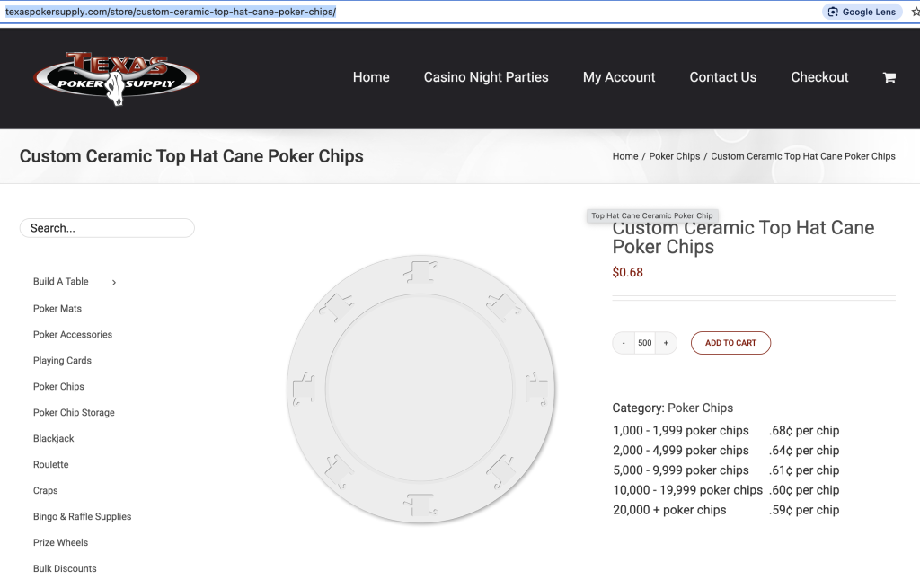The width and height of the screenshot is (920, 588).
Task: Add poker chips to cart
Action: (730, 343)
